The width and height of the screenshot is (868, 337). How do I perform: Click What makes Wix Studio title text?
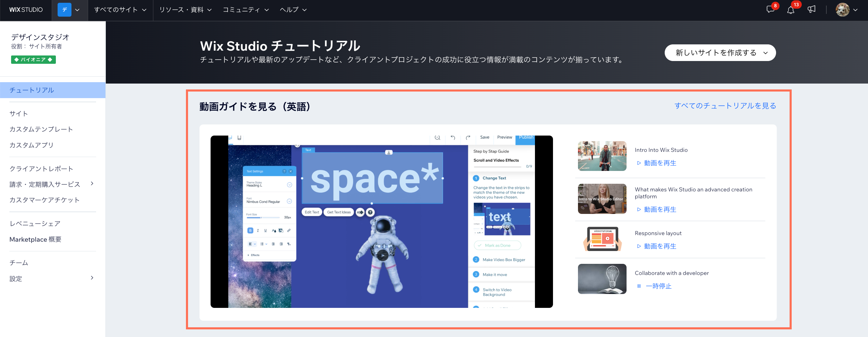(693, 193)
